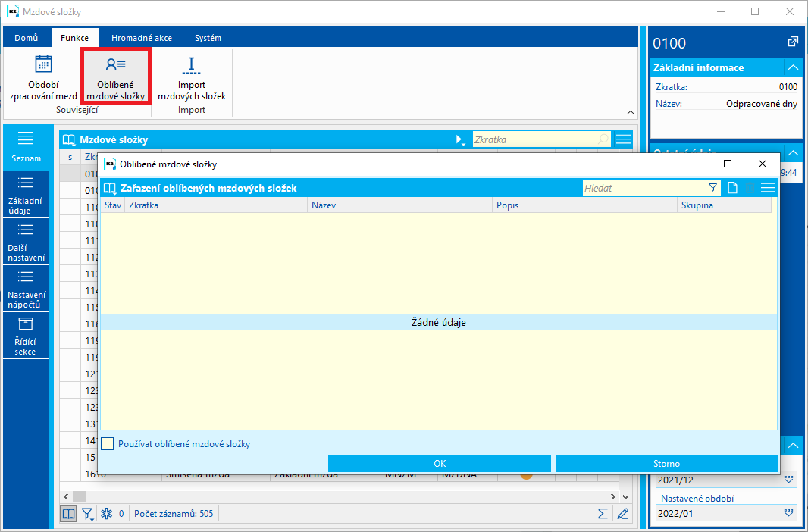Open hamburger menu of Mzdové složky grid
808x532 pixels.
pyautogui.click(x=624, y=139)
